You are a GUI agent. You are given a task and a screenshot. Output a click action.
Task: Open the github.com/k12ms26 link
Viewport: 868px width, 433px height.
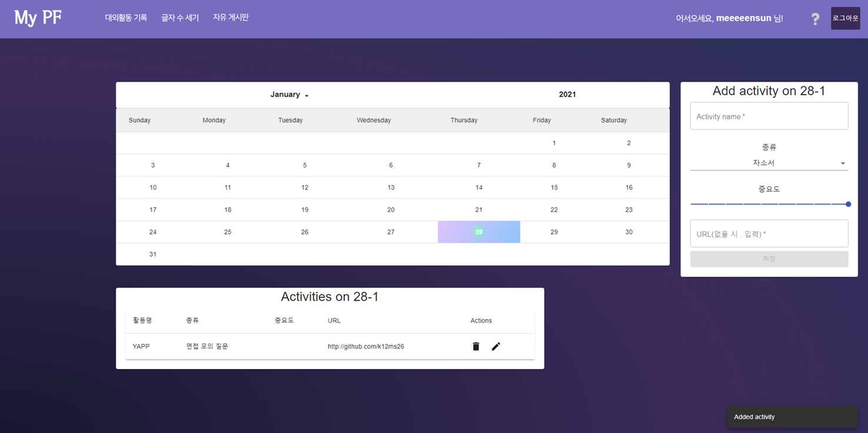(365, 346)
